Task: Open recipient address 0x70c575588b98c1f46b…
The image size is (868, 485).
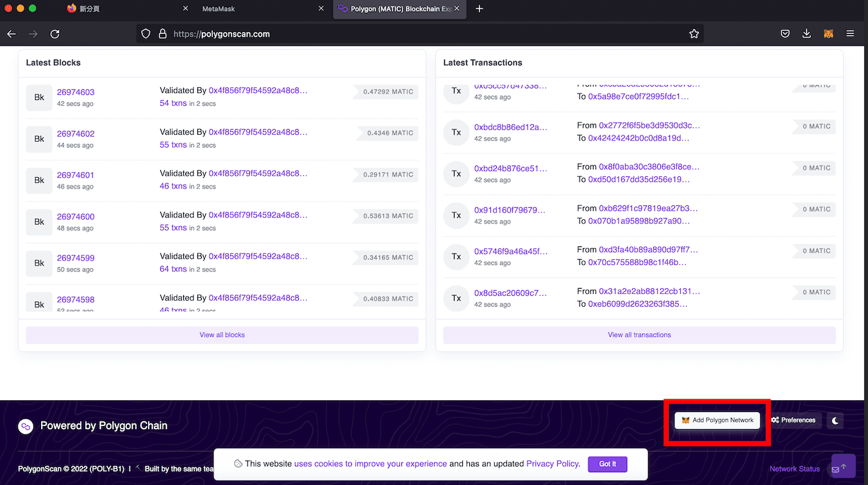Action: pos(637,262)
